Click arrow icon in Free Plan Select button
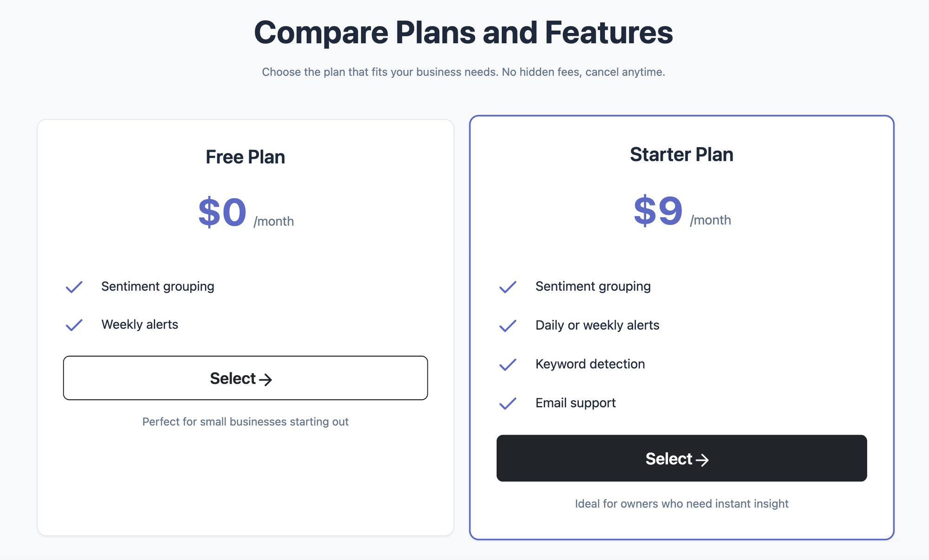Image resolution: width=929 pixels, height=560 pixels. tap(265, 380)
